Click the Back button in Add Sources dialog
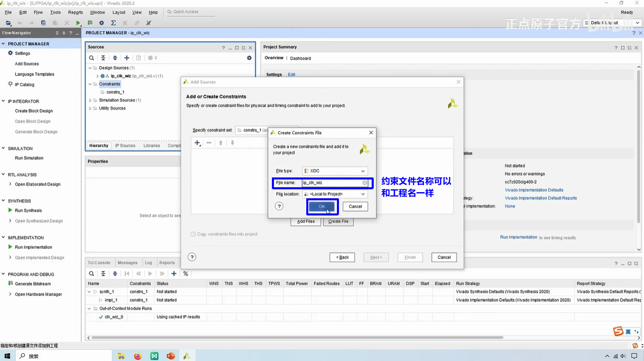 (342, 257)
